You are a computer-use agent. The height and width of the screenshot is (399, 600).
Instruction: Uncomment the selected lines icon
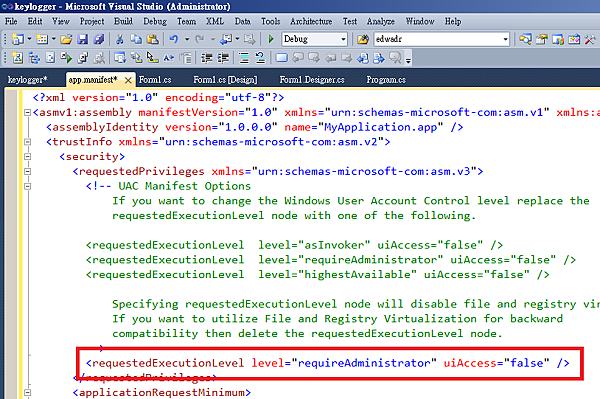[260, 58]
